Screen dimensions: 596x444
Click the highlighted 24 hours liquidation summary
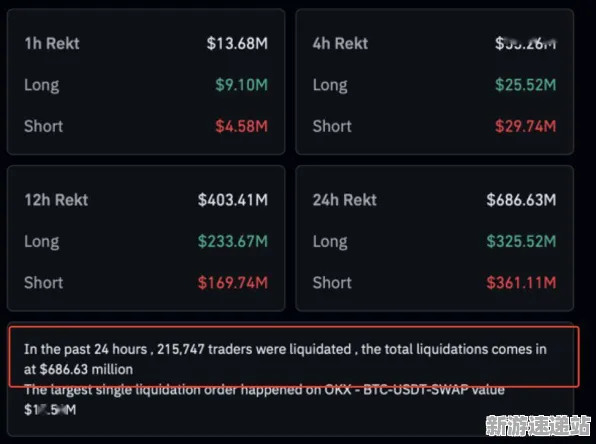click(294, 357)
